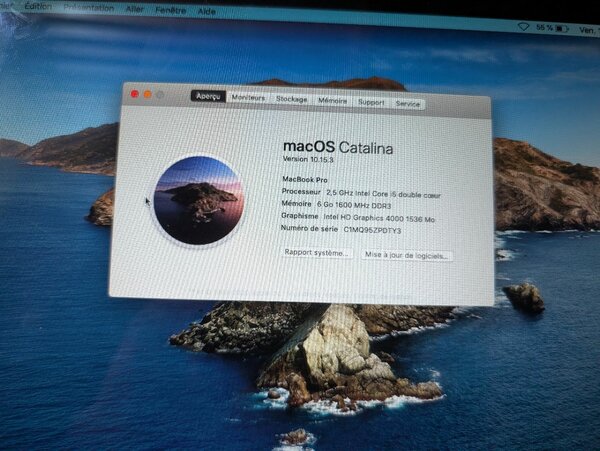This screenshot has height=451, width=600.
Task: Click the 55 % battery percentage
Action: click(545, 28)
